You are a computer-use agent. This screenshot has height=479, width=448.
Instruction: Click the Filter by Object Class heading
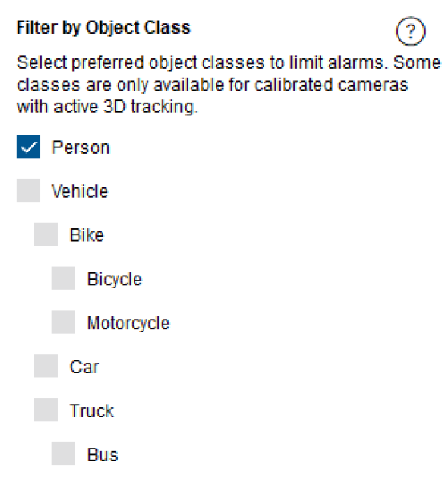pos(103,28)
